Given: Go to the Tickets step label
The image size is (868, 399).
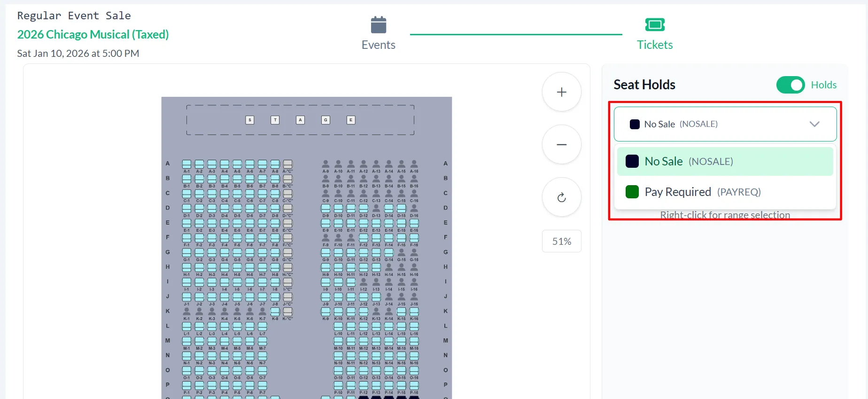Looking at the screenshot, I should click(x=655, y=45).
